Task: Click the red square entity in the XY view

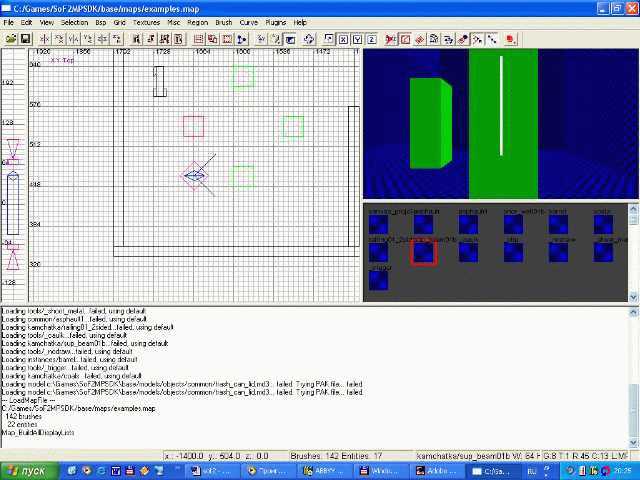Action: [193, 127]
